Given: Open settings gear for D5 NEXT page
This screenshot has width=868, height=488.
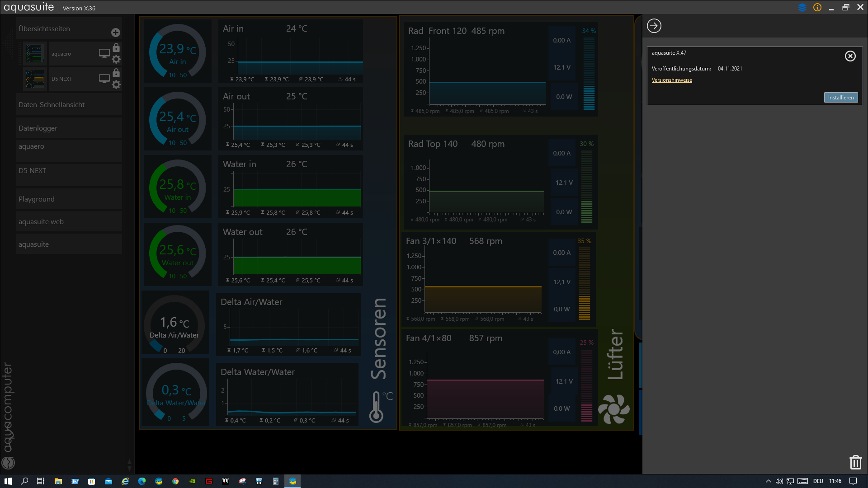Looking at the screenshot, I should click(116, 84).
